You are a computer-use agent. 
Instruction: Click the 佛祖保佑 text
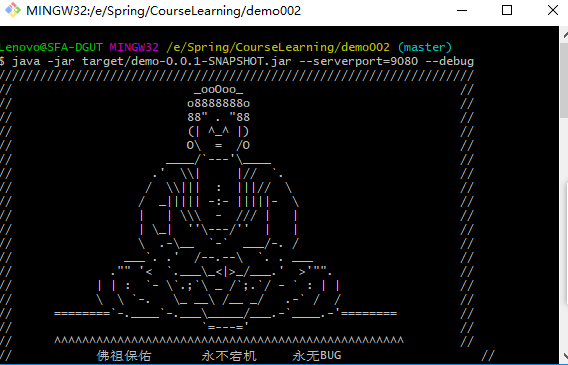pos(124,356)
